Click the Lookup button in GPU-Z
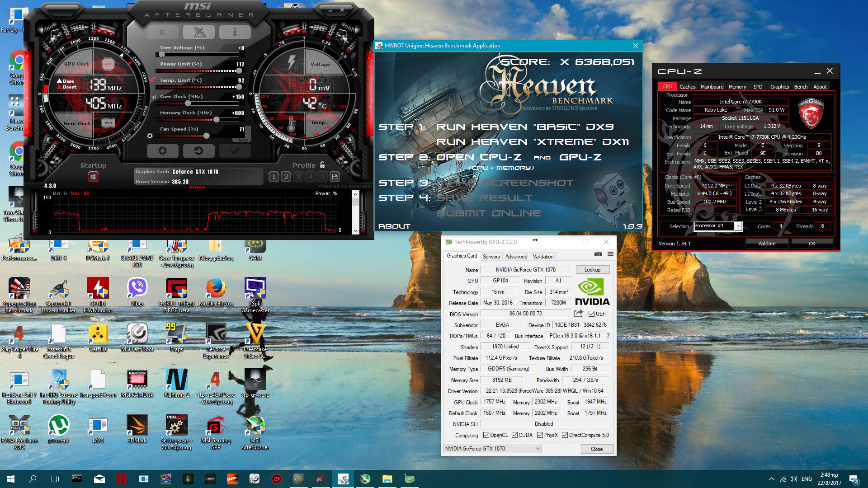This screenshot has width=868, height=488. (x=592, y=270)
